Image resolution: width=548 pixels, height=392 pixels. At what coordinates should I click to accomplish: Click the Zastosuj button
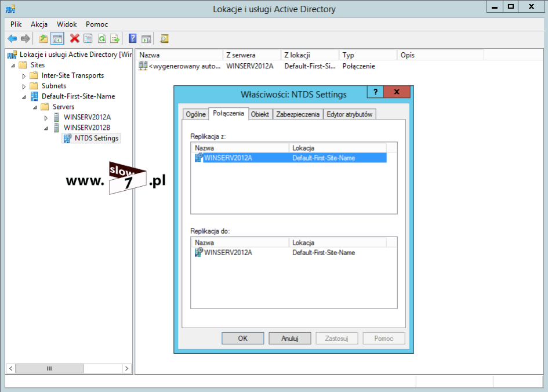tap(336, 338)
